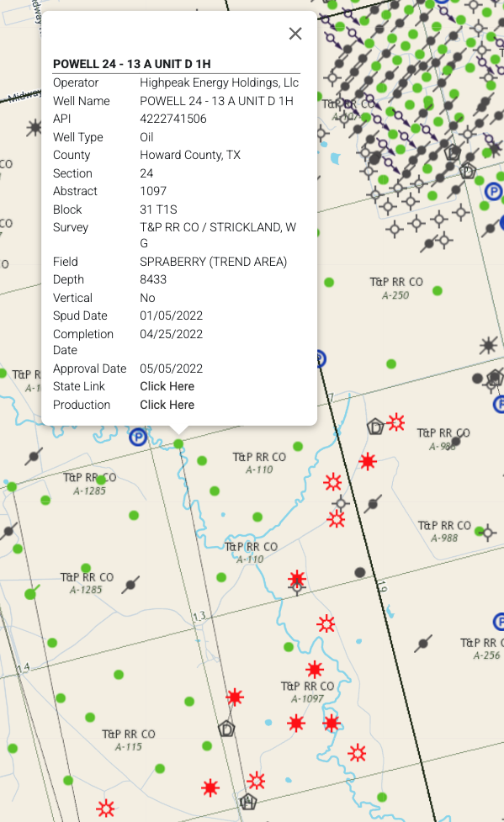Select the green dot right of the A-250 survey label

(438, 290)
